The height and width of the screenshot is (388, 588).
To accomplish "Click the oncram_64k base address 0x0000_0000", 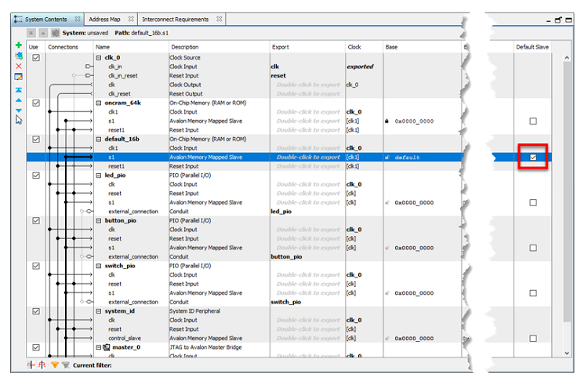I will tap(414, 121).
